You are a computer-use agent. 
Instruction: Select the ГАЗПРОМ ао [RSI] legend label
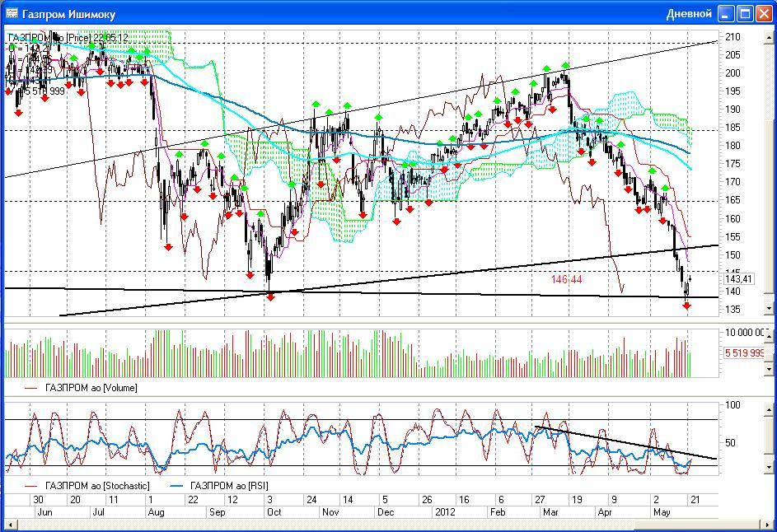click(x=229, y=486)
